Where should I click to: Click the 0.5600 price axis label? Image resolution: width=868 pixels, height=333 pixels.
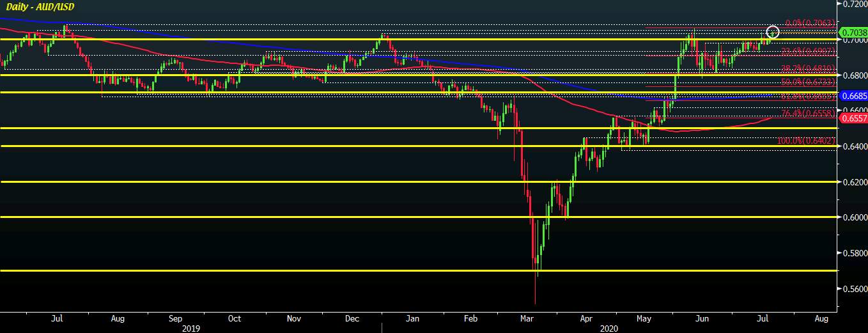(855, 288)
